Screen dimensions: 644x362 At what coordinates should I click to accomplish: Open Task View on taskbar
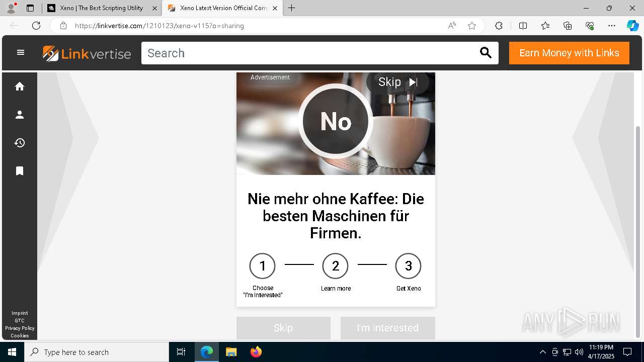(x=181, y=352)
